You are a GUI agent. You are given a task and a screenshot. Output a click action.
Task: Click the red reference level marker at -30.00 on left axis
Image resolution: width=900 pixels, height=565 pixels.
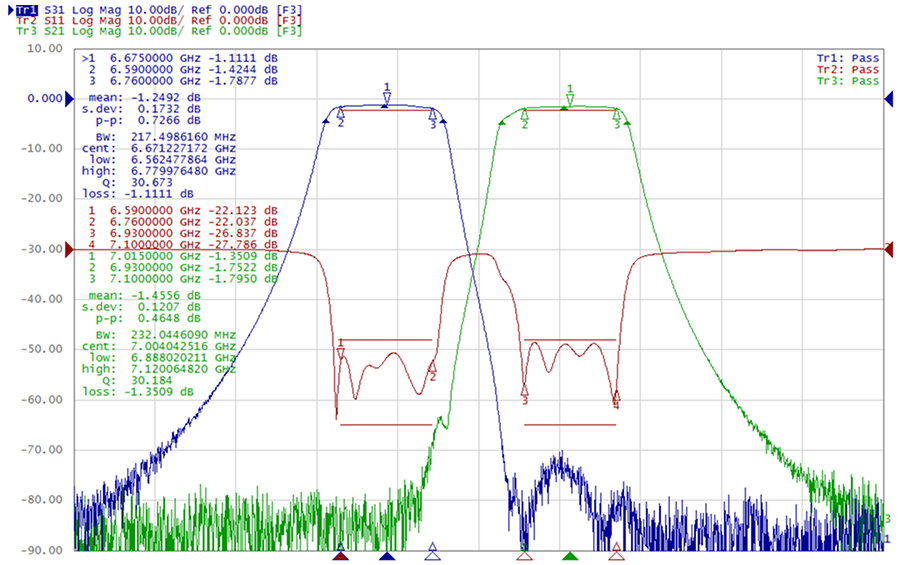pos(69,249)
